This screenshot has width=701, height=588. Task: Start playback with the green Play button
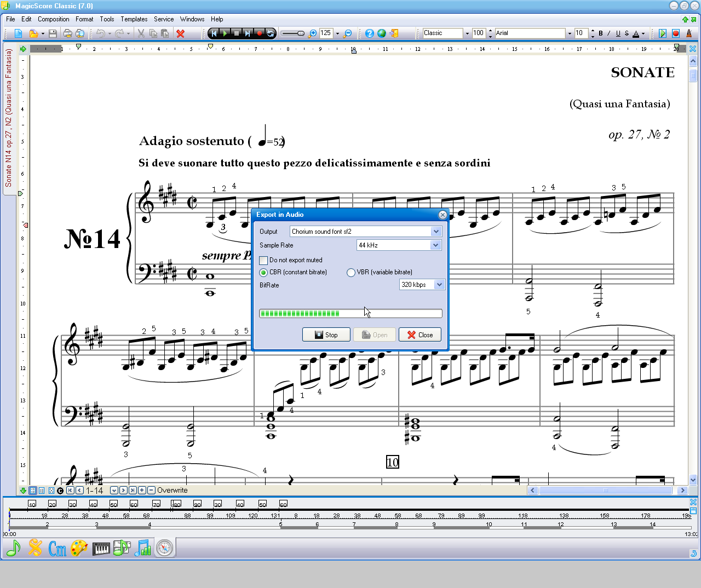point(225,33)
